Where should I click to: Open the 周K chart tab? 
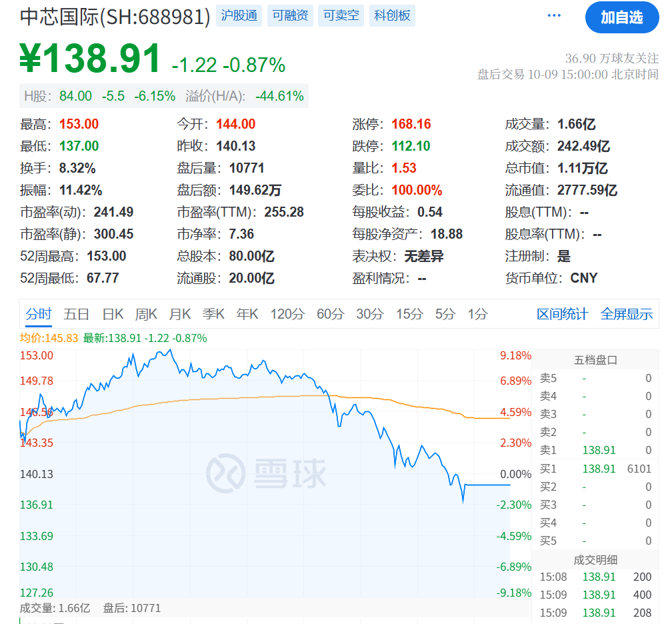click(x=146, y=314)
